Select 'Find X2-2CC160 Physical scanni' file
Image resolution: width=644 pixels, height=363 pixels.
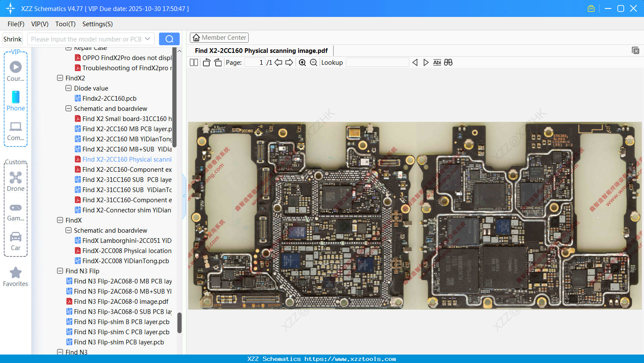pos(123,159)
